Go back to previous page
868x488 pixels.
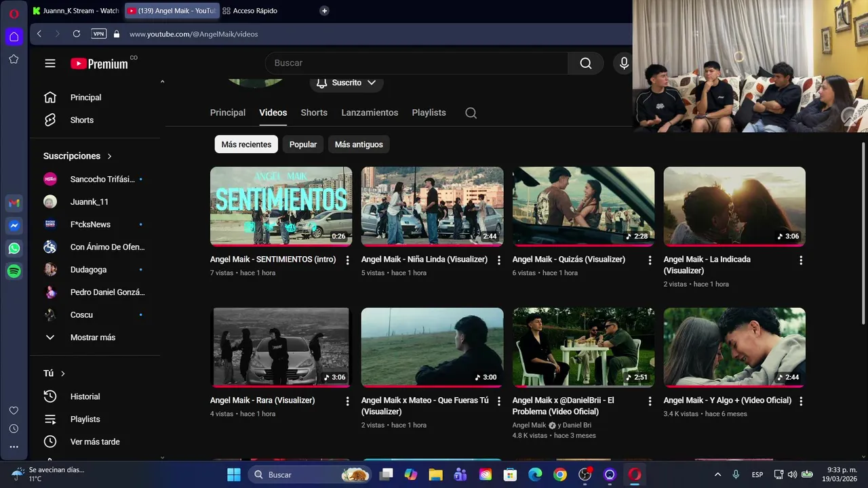39,34
